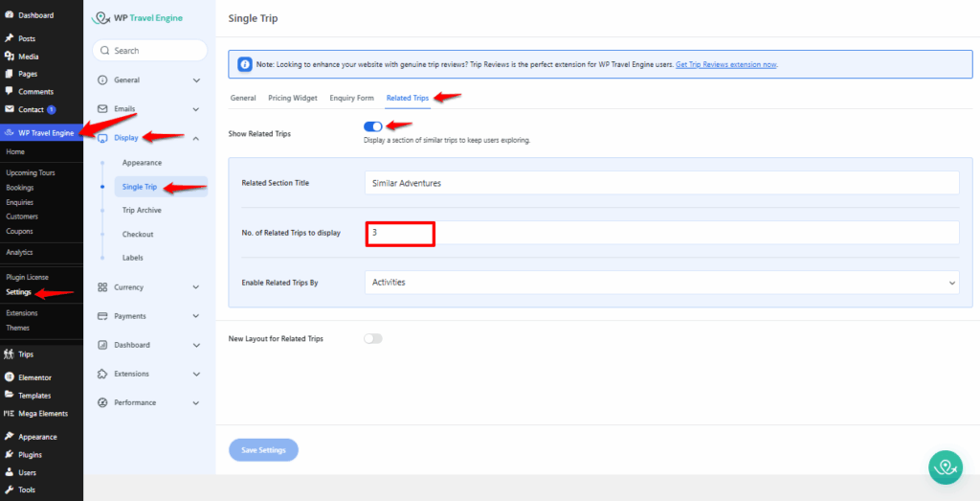Click the Payments card icon
Image resolution: width=980 pixels, height=501 pixels.
pos(102,316)
